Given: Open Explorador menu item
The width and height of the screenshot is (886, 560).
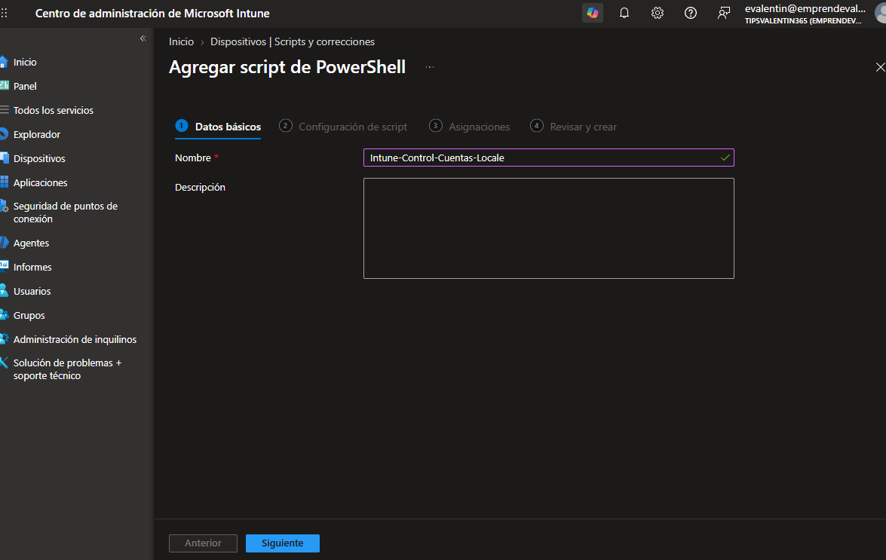Looking at the screenshot, I should [37, 134].
